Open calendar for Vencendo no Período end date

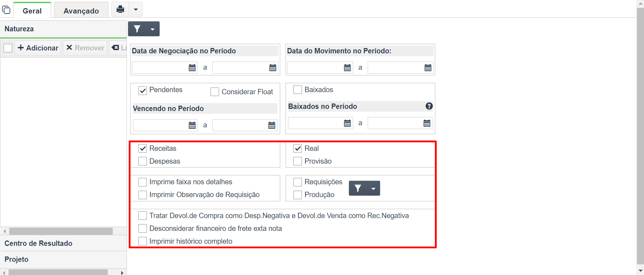pos(272,125)
